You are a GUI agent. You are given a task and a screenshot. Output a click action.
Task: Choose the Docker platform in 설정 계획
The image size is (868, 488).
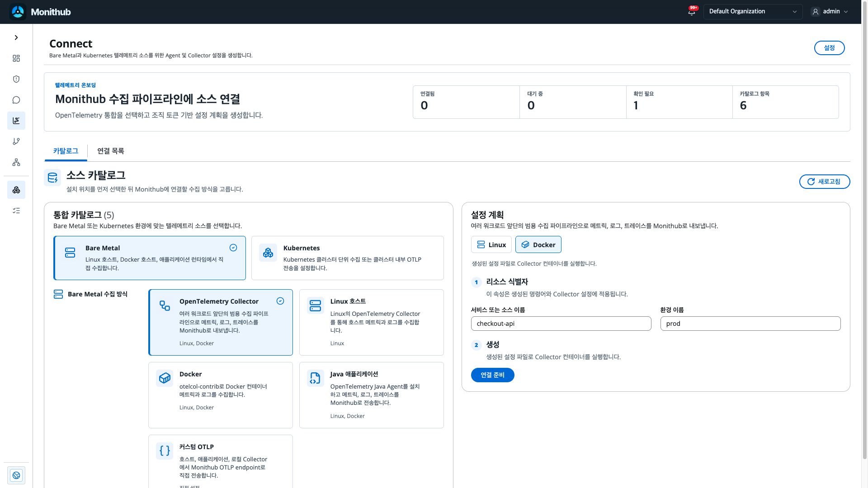(538, 244)
